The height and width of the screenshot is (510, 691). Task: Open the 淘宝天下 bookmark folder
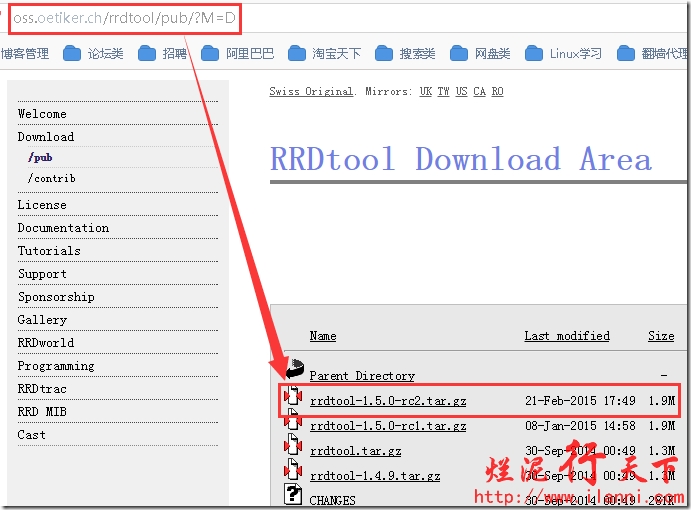pyautogui.click(x=324, y=54)
